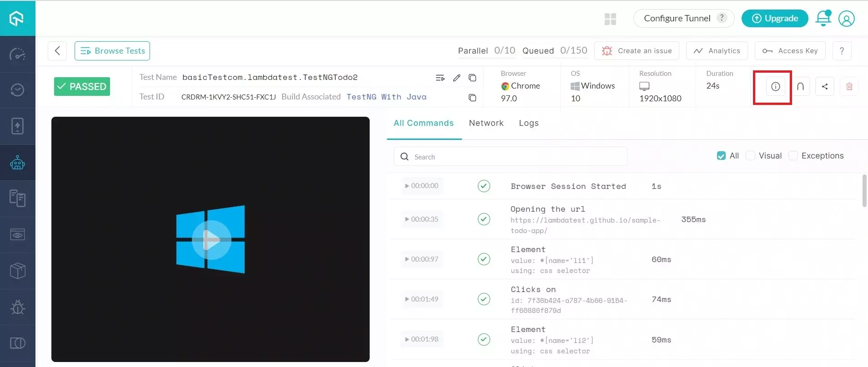Open TestNG With Java build link

(x=386, y=97)
